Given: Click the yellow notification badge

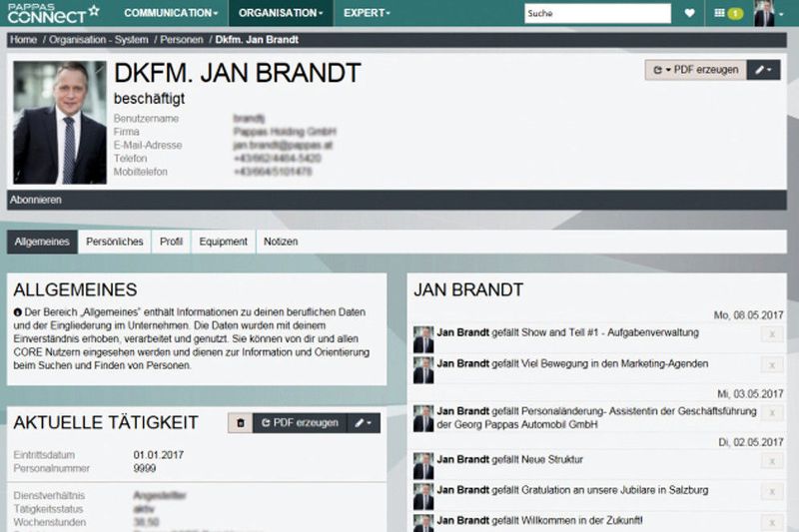Looking at the screenshot, I should click(735, 14).
